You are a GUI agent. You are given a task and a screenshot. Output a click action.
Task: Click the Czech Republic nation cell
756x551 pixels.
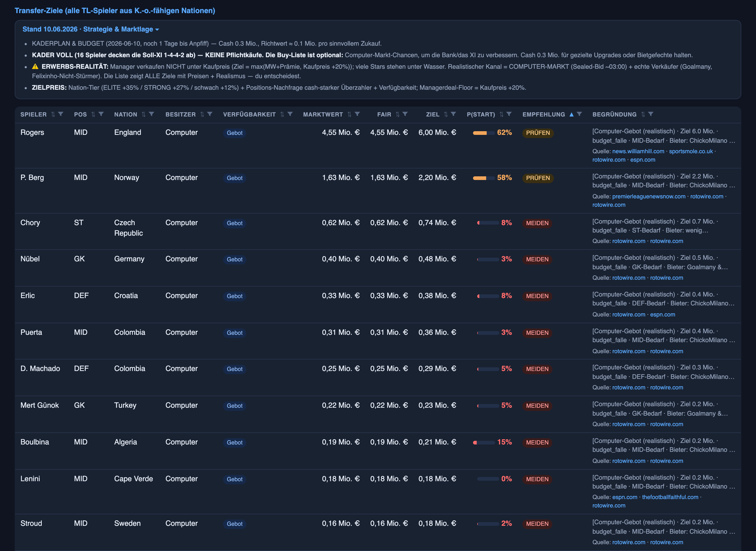tap(128, 228)
